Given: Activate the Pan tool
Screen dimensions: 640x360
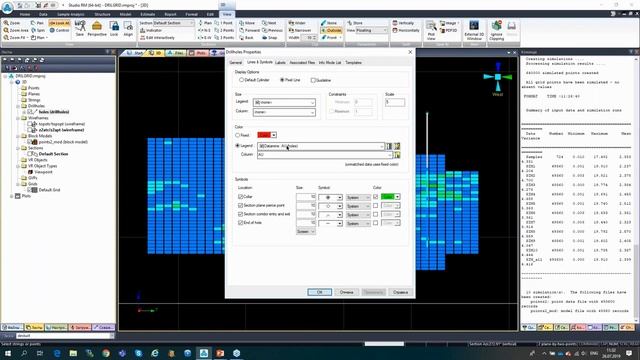Looking at the screenshot, I should tap(37, 23).
